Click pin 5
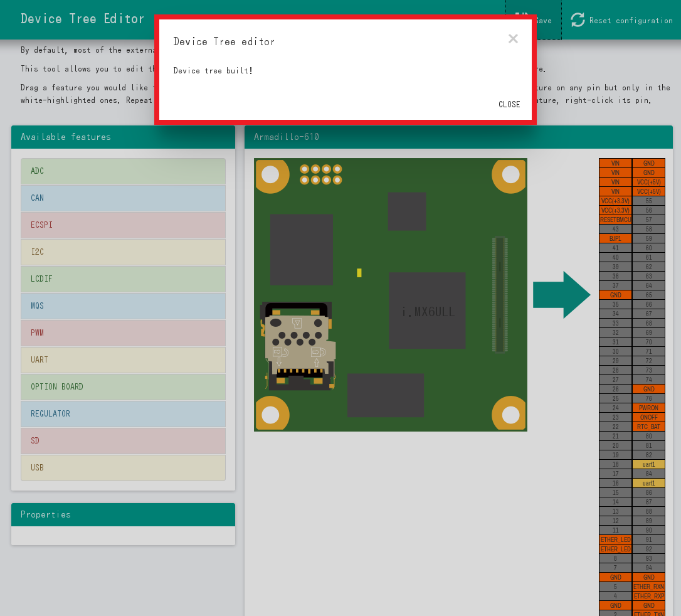The height and width of the screenshot is (616, 681). pos(615,587)
